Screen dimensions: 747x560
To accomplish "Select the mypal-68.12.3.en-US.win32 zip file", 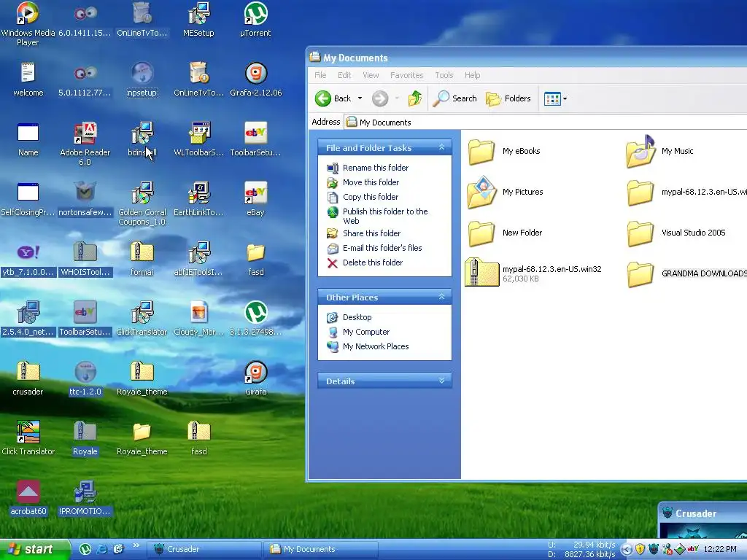I will (x=533, y=273).
